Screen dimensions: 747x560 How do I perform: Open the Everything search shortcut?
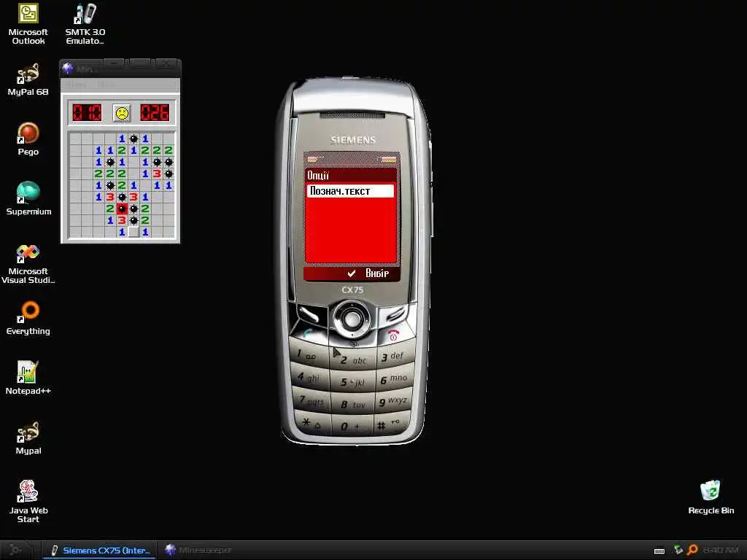(28, 319)
